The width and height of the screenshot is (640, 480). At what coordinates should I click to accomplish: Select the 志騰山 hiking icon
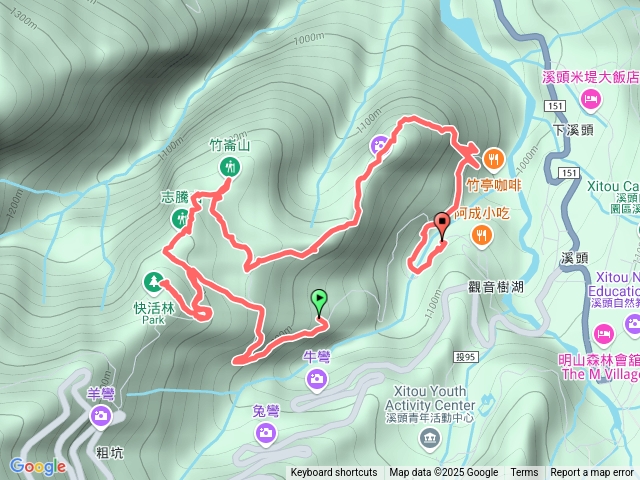[x=180, y=220]
